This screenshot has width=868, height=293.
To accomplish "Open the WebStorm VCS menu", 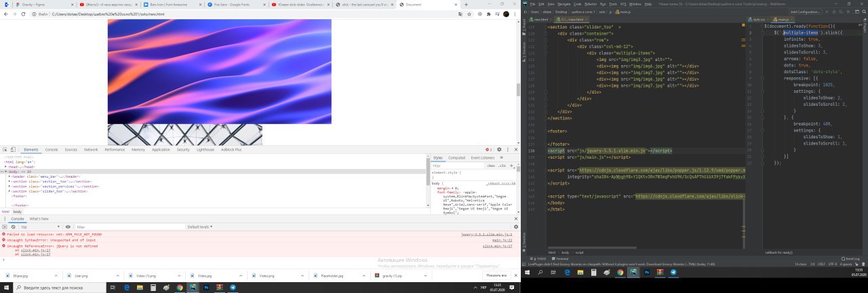I will [x=623, y=4].
